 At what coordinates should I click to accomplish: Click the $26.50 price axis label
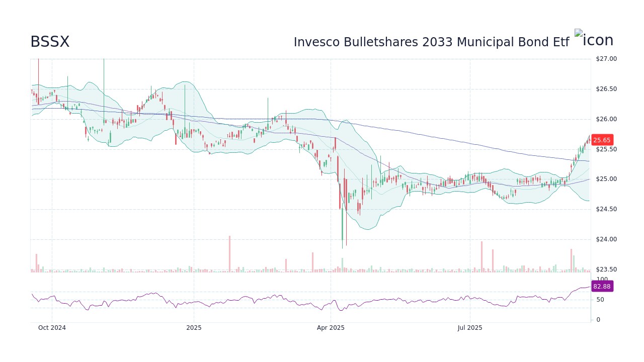tap(606, 89)
